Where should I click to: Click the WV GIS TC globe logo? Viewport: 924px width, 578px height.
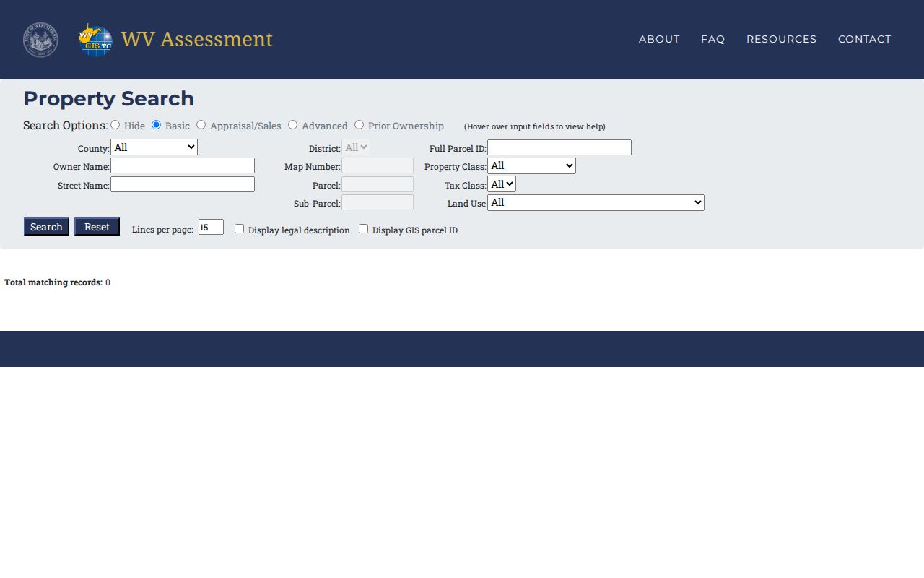[95, 40]
